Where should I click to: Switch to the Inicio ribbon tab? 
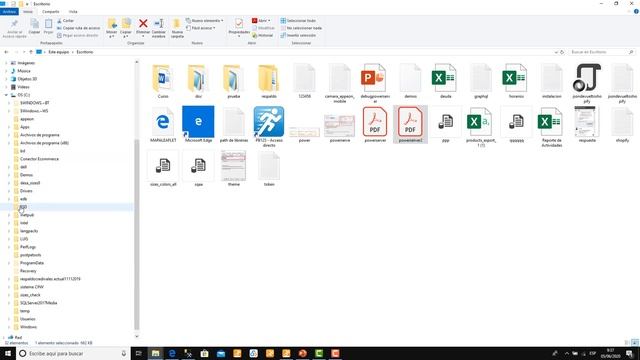click(x=28, y=12)
